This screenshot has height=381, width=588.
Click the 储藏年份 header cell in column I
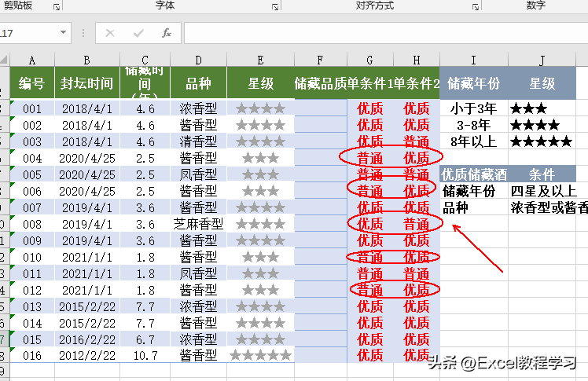pyautogui.click(x=474, y=83)
